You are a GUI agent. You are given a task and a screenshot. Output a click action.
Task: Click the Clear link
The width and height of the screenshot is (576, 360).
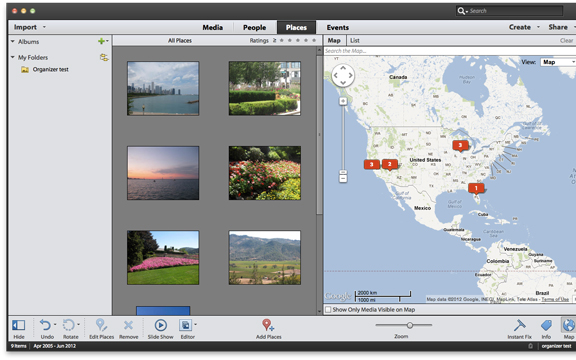[566, 40]
